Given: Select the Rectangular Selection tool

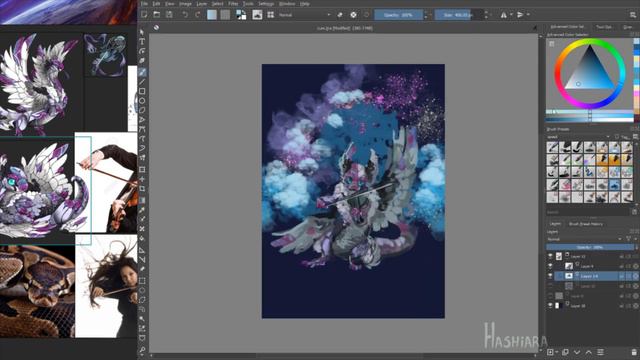Looking at the screenshot, I should tap(142, 281).
